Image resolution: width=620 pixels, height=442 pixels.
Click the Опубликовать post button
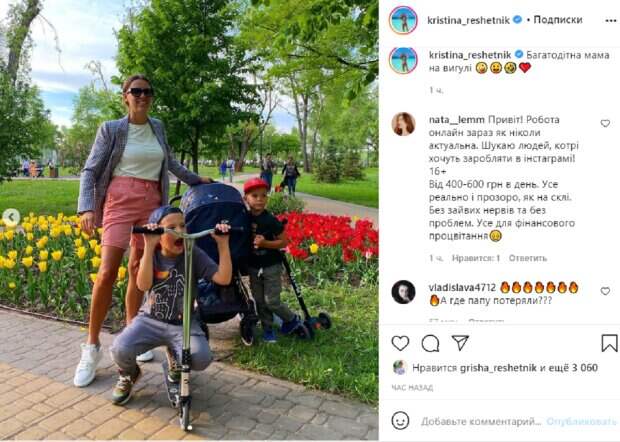(x=581, y=421)
